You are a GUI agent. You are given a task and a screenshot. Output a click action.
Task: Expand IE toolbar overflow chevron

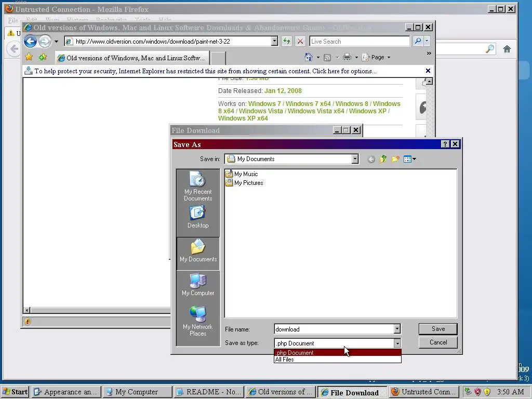(429, 54)
